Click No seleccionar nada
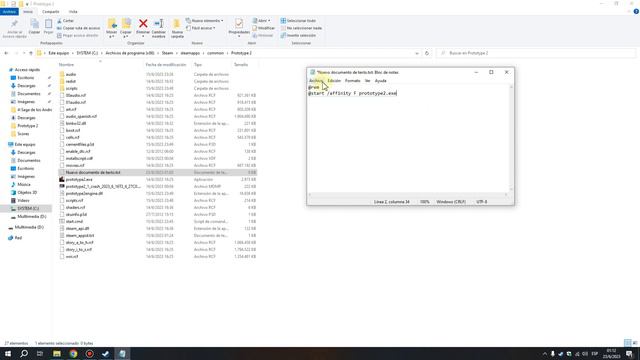 point(301,28)
